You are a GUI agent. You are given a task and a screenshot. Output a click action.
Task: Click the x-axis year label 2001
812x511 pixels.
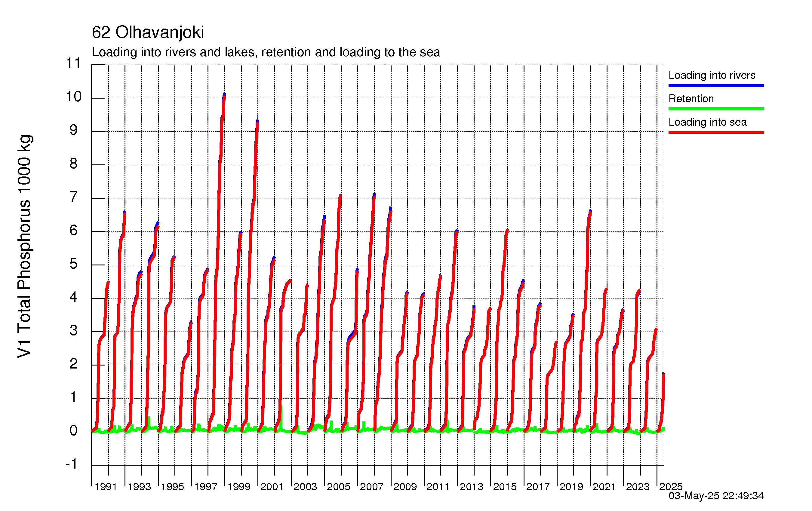(x=272, y=487)
